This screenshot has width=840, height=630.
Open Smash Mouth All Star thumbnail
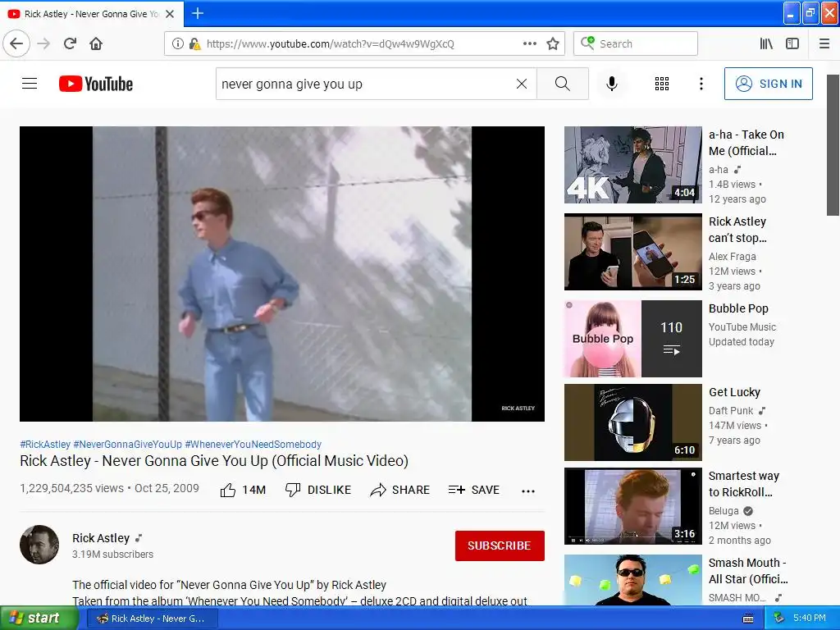coord(632,580)
